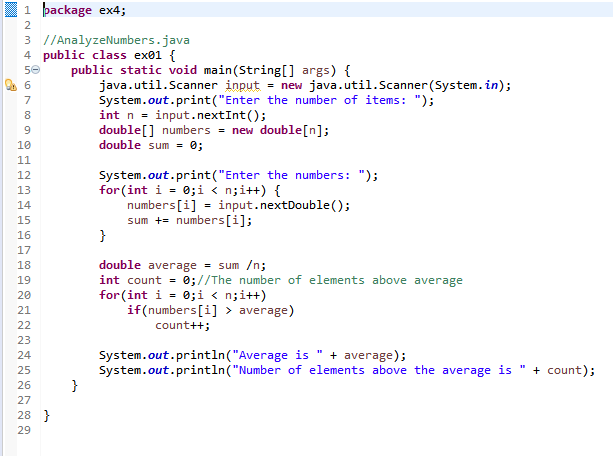
Task: Click string "Number of elements above the average is "
Action: click(x=379, y=370)
